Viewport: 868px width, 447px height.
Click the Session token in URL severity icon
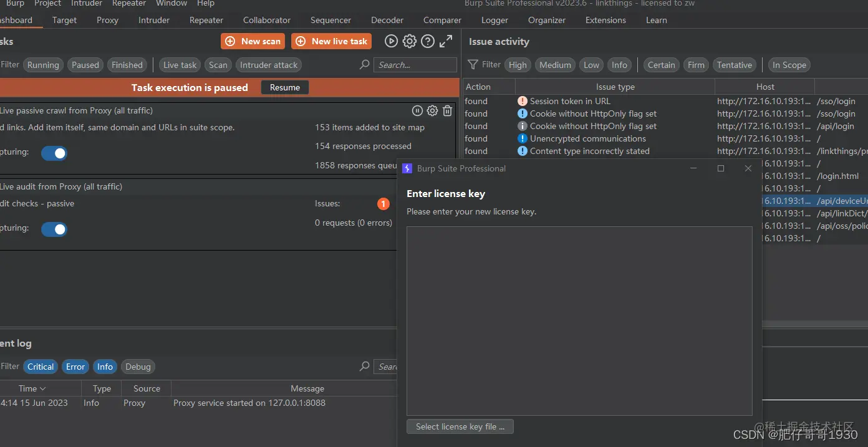(x=523, y=101)
